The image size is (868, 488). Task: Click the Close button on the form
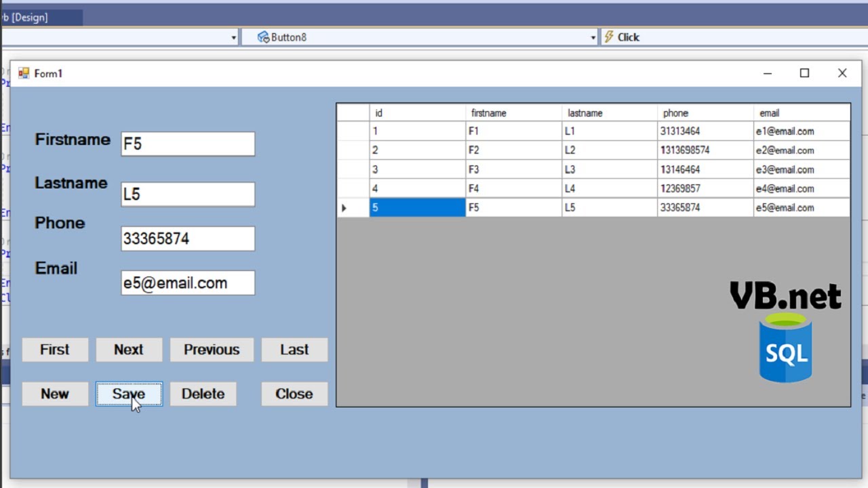point(294,394)
